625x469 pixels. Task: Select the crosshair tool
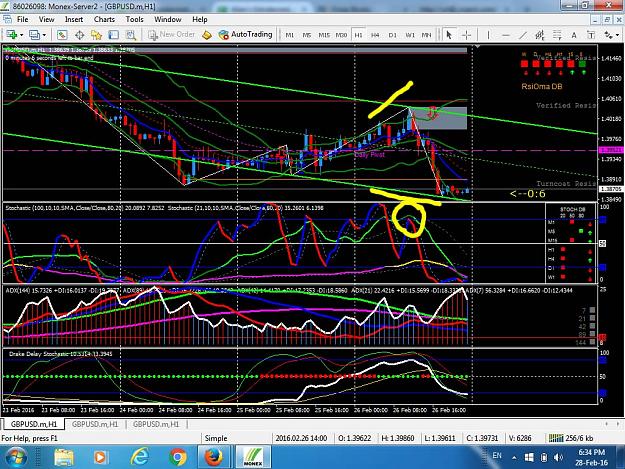pos(466,35)
